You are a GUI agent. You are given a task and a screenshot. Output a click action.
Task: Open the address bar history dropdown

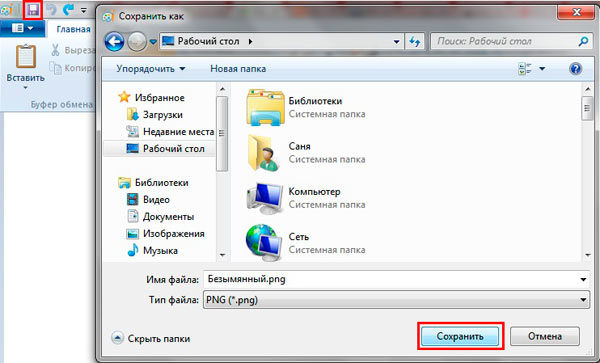click(x=396, y=42)
